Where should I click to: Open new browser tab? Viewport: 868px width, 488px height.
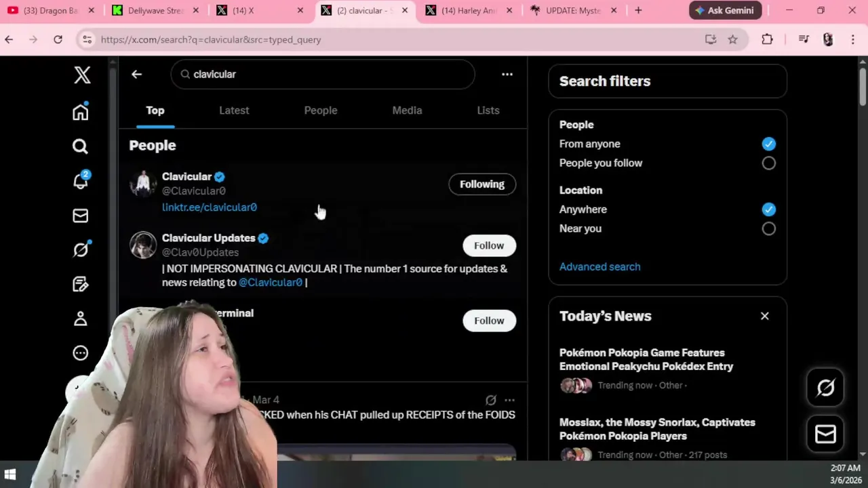click(638, 10)
